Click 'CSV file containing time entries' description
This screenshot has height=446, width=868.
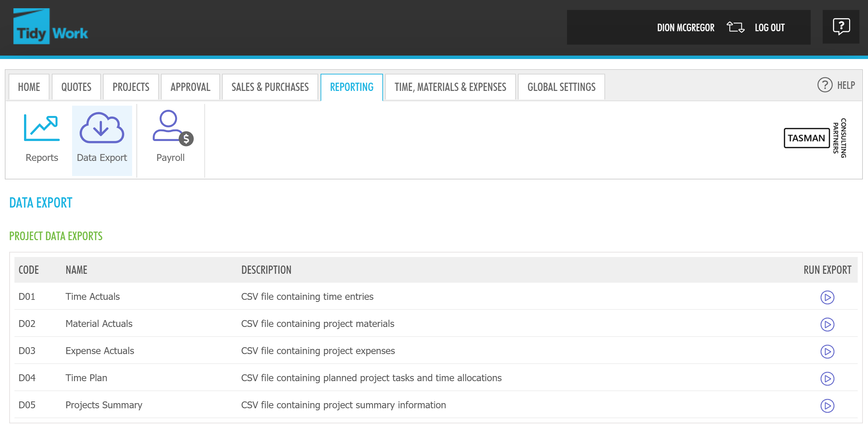coord(307,297)
